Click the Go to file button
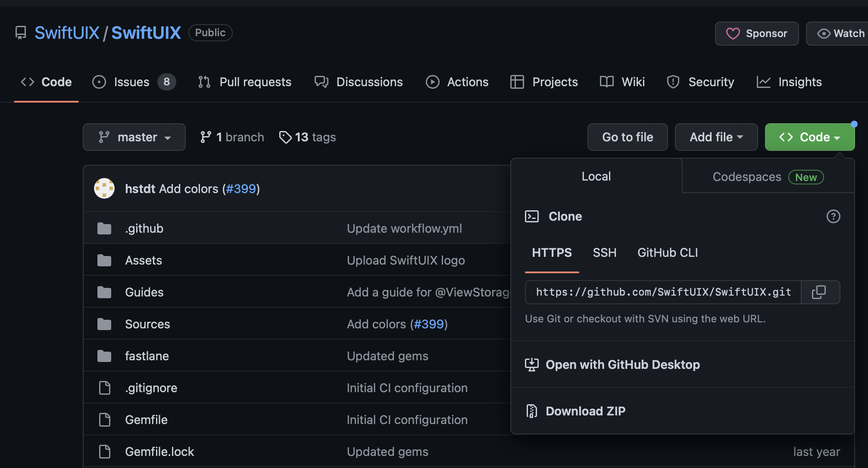This screenshot has width=868, height=468. (x=627, y=137)
